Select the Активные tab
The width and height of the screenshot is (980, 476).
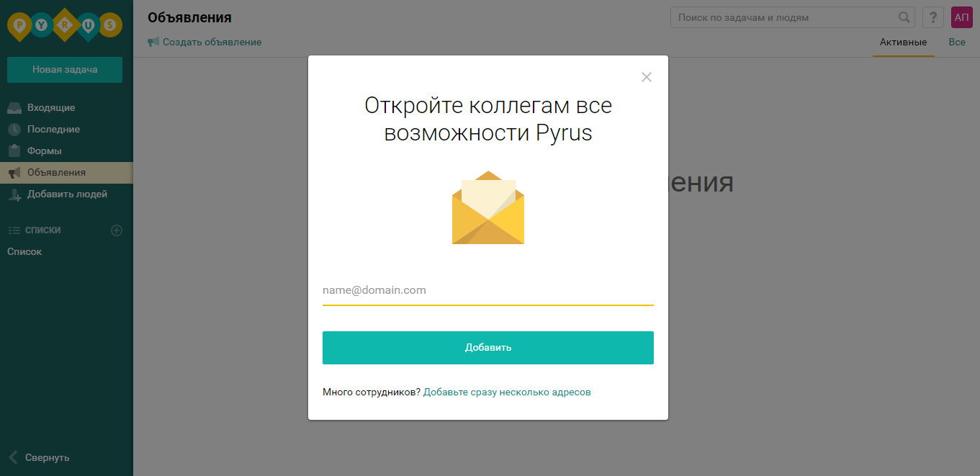click(x=903, y=42)
